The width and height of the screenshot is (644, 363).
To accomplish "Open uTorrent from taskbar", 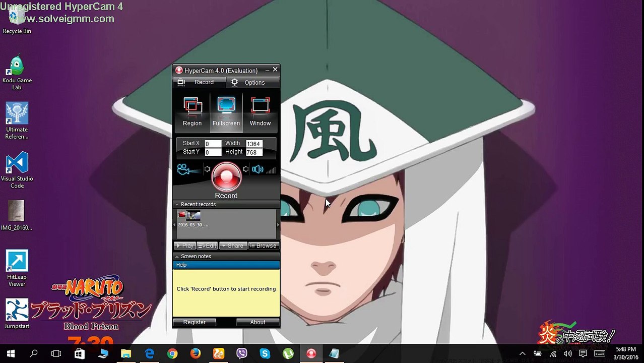I will point(288,354).
